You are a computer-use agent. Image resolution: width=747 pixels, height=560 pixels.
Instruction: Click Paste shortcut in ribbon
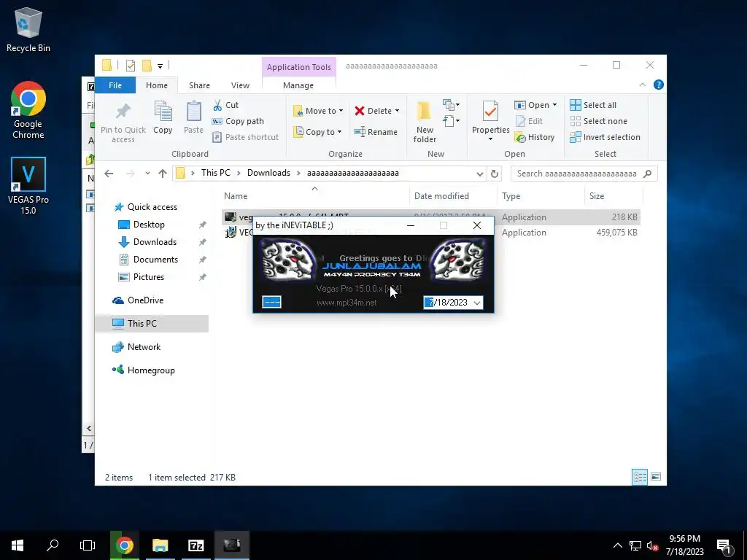(245, 137)
